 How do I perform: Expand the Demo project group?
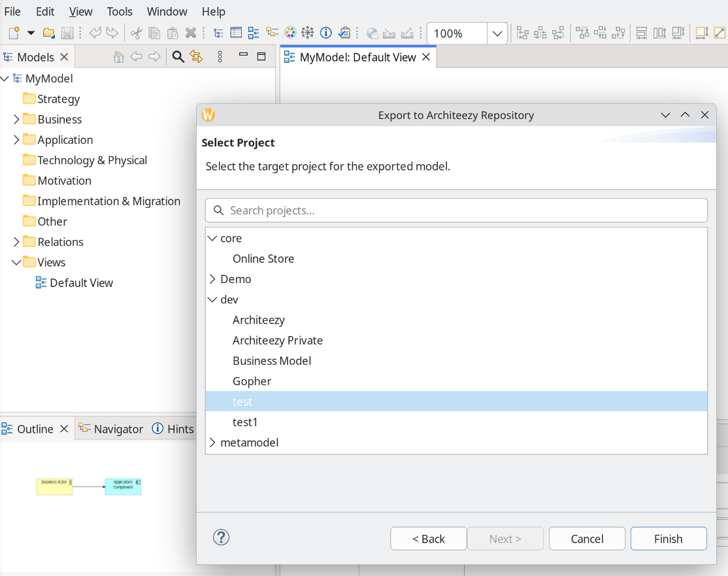(x=212, y=279)
